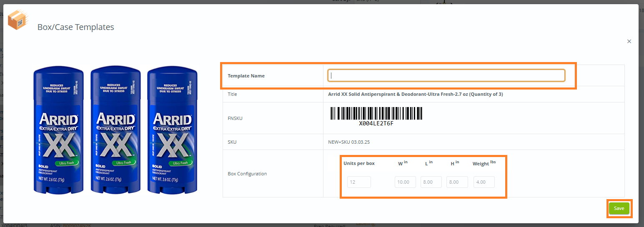Image resolution: width=644 pixels, height=227 pixels.
Task: Focus the Template Name text field
Action: click(x=446, y=75)
